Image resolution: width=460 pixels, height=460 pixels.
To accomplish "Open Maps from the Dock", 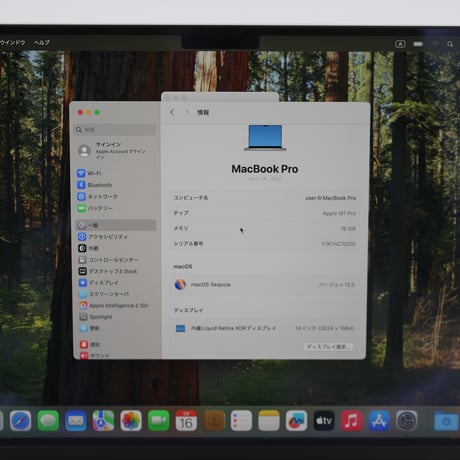I will tap(103, 421).
